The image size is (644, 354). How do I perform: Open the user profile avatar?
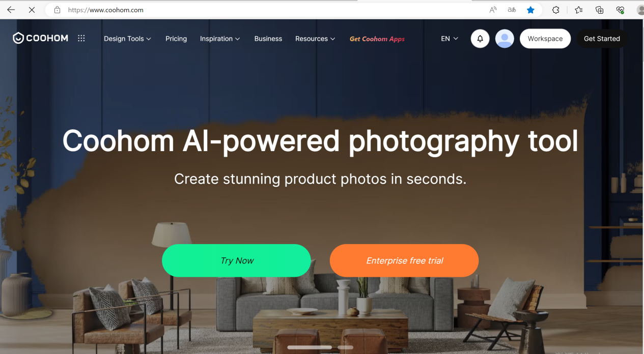pos(505,39)
